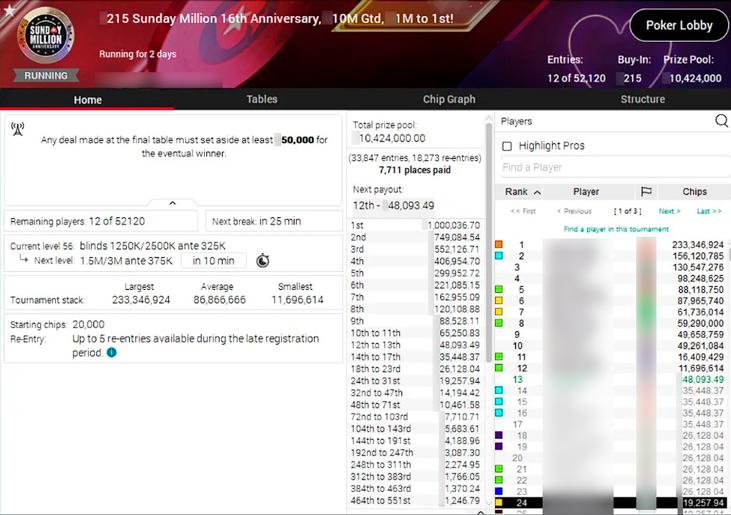Jump to Last players page
Image resolution: width=731 pixels, height=515 pixels.
(709, 211)
